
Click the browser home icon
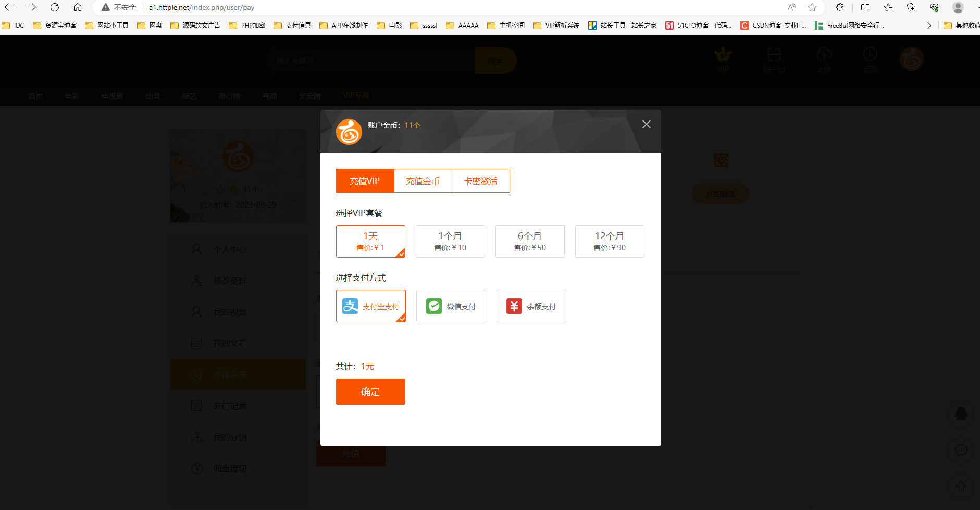point(78,7)
